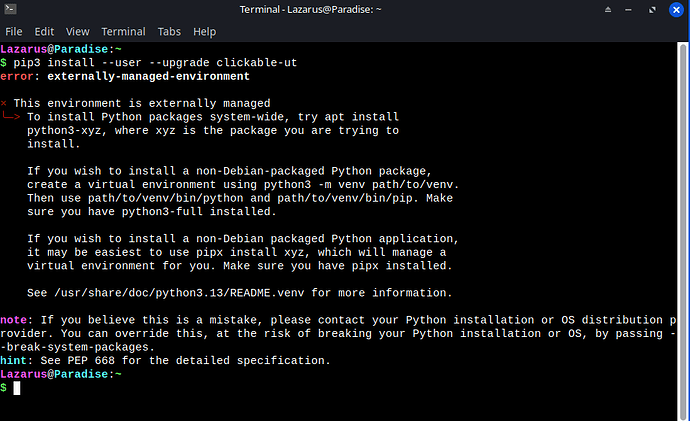Screen dimensions: 690x421
Task: Click the terminal icon in the title bar
Action: tap(12, 10)
